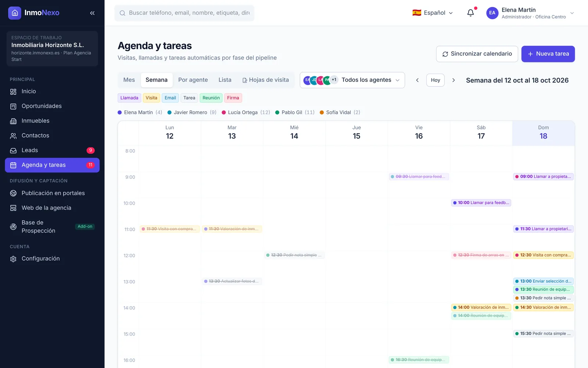Jump to today with Hoy button

(x=435, y=80)
